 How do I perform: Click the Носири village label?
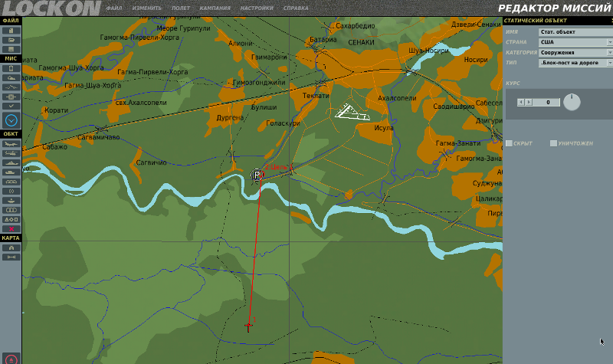(x=476, y=60)
